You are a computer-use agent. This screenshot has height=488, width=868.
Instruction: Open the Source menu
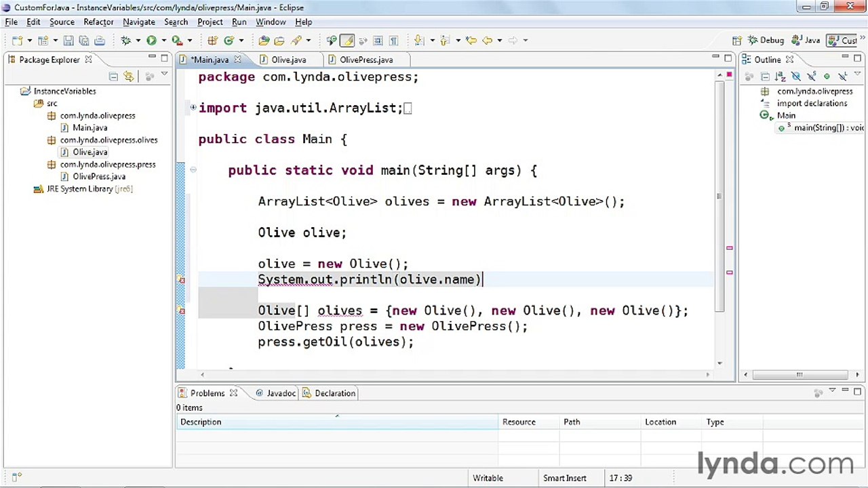click(62, 22)
